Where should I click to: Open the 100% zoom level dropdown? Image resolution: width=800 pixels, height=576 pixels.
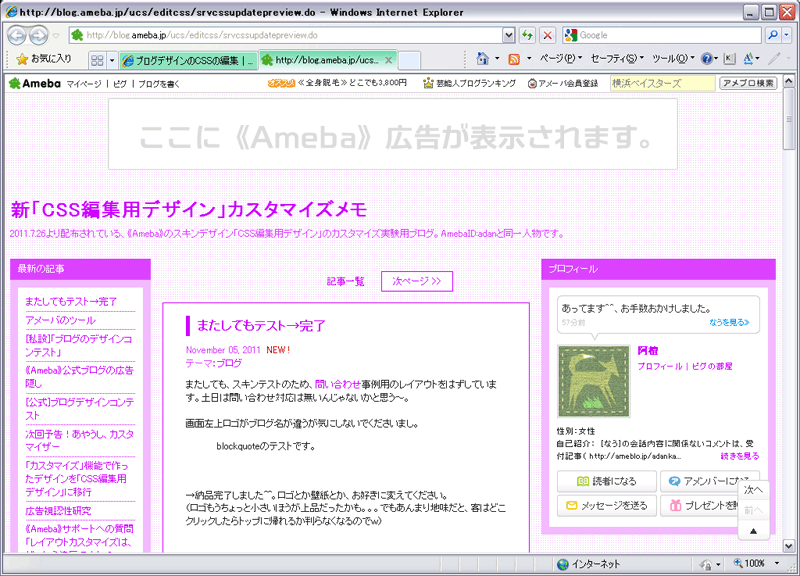[x=774, y=564]
